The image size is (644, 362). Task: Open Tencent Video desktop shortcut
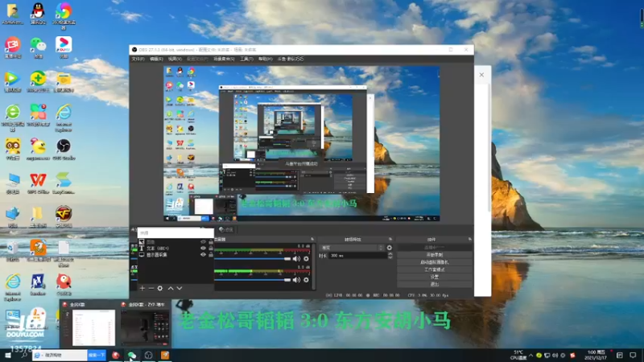click(13, 81)
